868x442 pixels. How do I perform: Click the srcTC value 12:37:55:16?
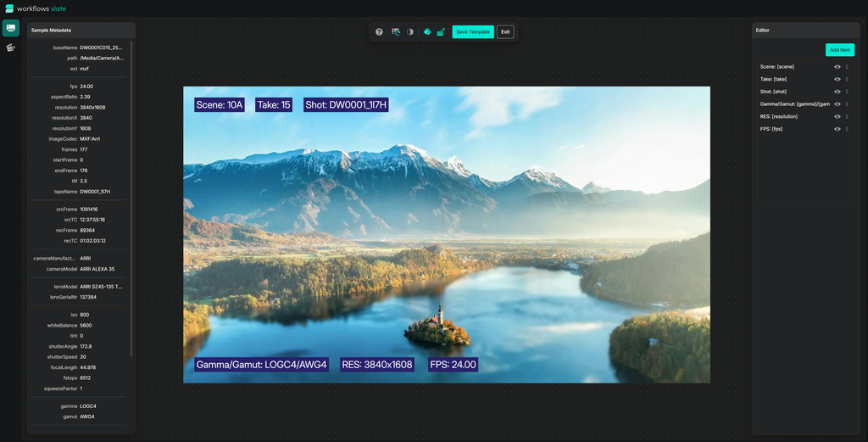92,220
